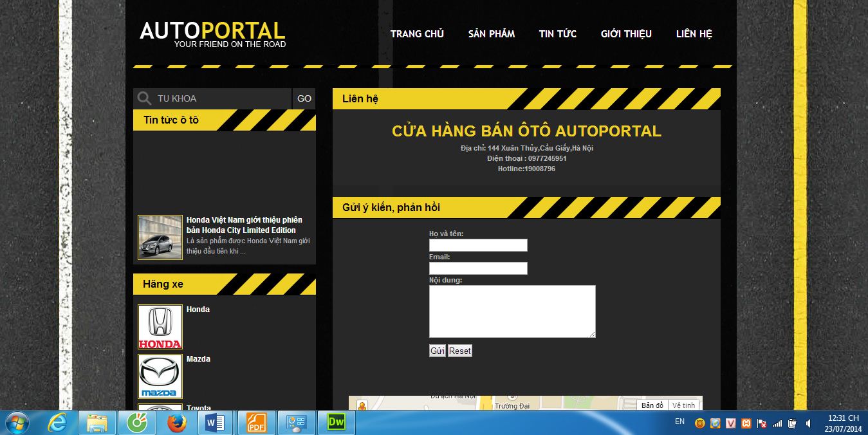868x435 pixels.
Task: Click the search magnifier icon
Action: tap(144, 98)
